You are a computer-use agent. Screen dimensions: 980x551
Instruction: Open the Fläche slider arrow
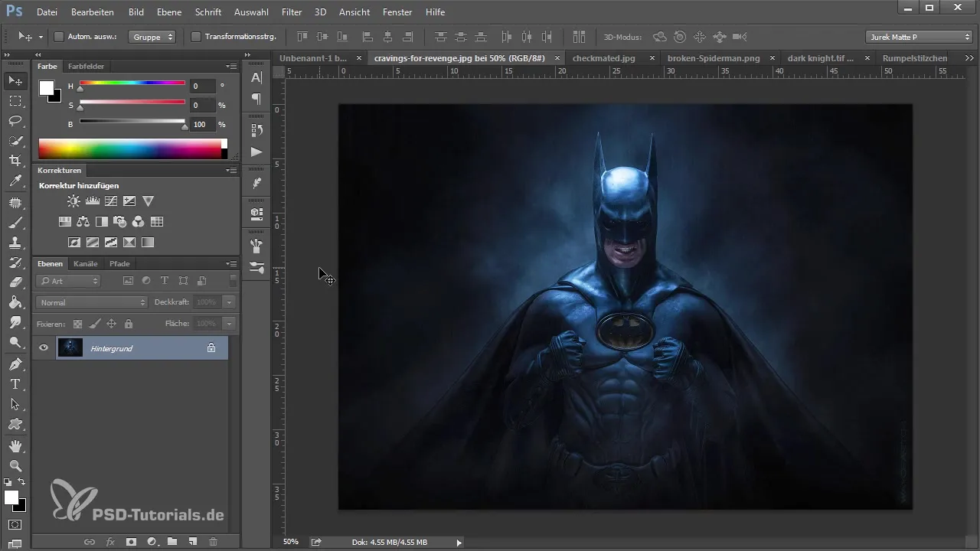click(228, 324)
